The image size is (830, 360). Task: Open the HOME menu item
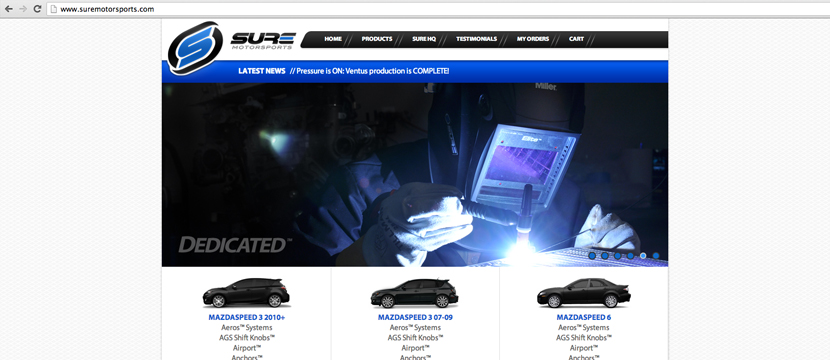[x=333, y=39]
